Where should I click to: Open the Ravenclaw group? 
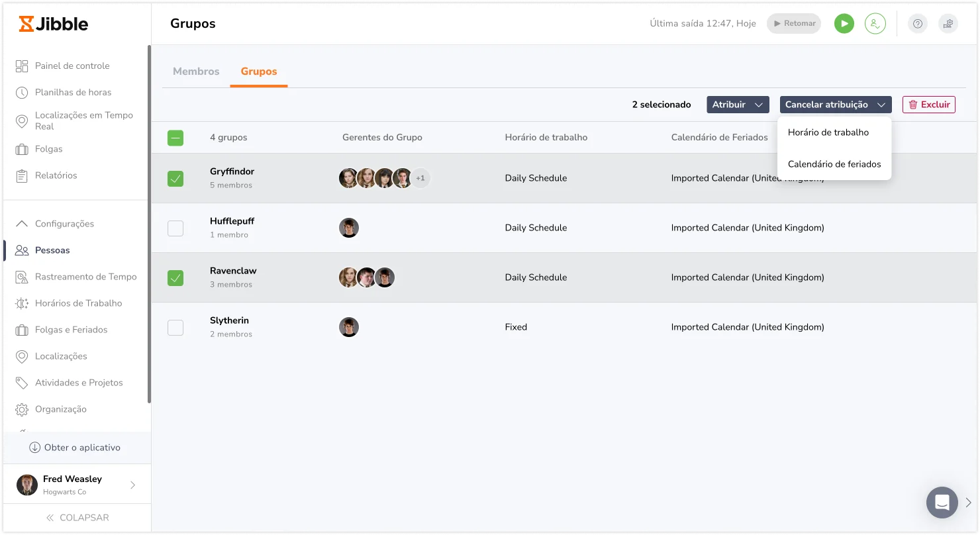233,271
